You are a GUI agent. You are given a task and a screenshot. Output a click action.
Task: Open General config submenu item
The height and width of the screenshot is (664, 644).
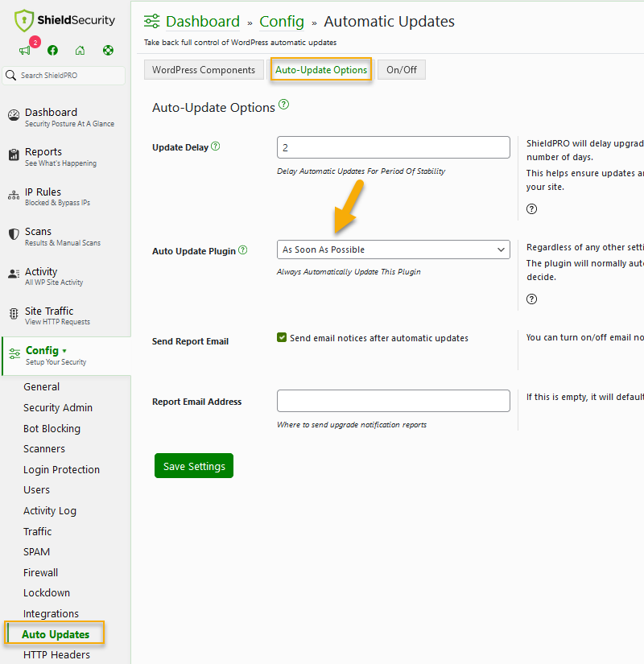42,386
